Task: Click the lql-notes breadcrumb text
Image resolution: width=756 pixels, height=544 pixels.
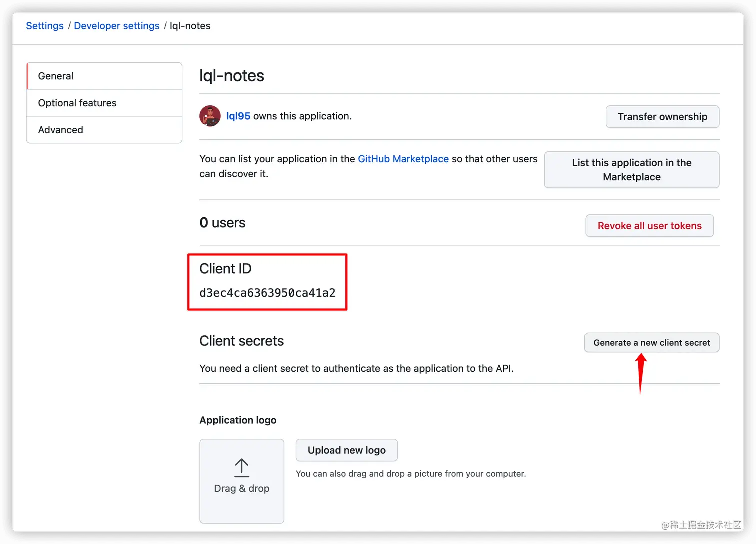Action: pos(190,26)
